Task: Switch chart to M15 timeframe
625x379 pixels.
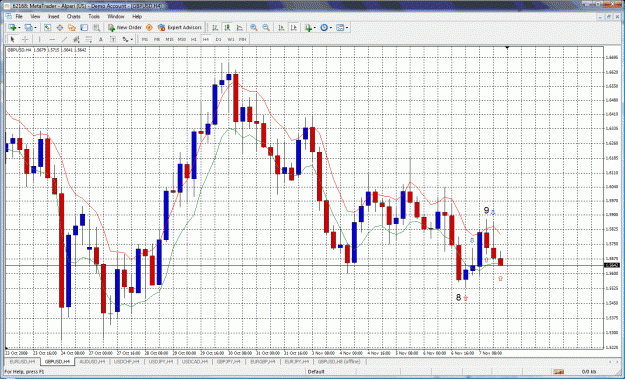Action: tap(169, 39)
